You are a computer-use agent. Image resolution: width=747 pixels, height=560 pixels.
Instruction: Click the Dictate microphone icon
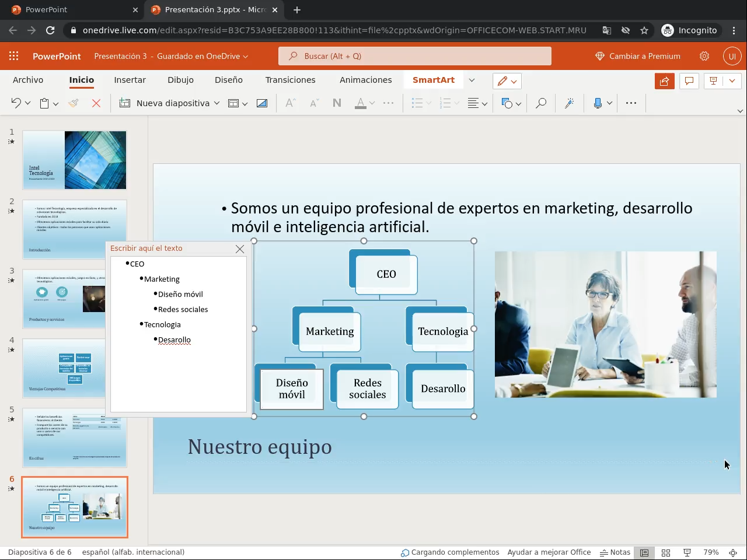coord(598,103)
